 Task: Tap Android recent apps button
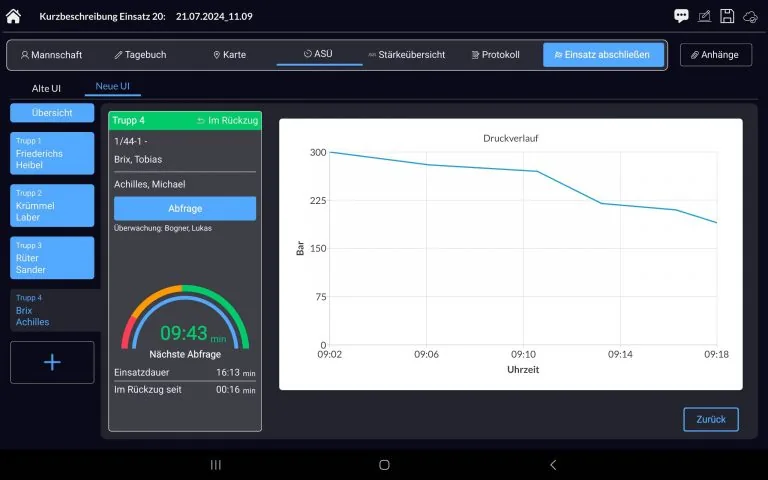216,465
